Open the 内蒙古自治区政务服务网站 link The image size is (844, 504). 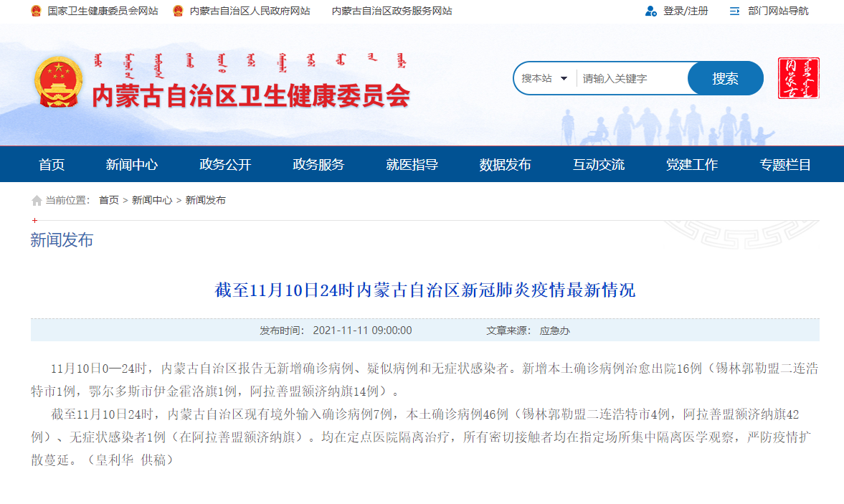[392, 11]
